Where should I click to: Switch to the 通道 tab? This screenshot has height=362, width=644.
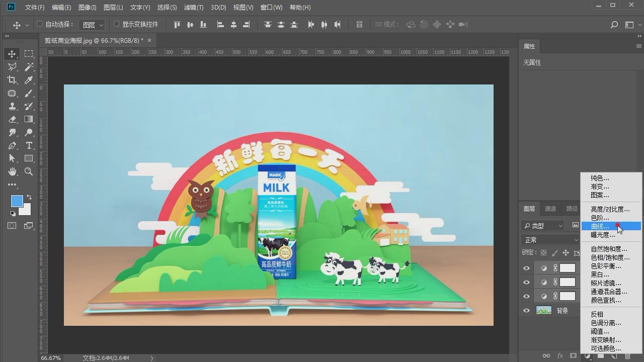point(550,209)
